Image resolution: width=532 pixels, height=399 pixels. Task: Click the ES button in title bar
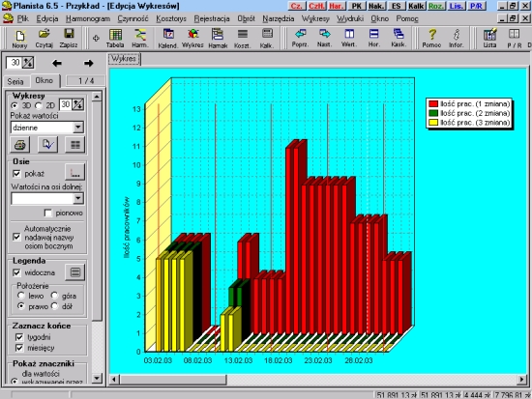[x=396, y=6]
